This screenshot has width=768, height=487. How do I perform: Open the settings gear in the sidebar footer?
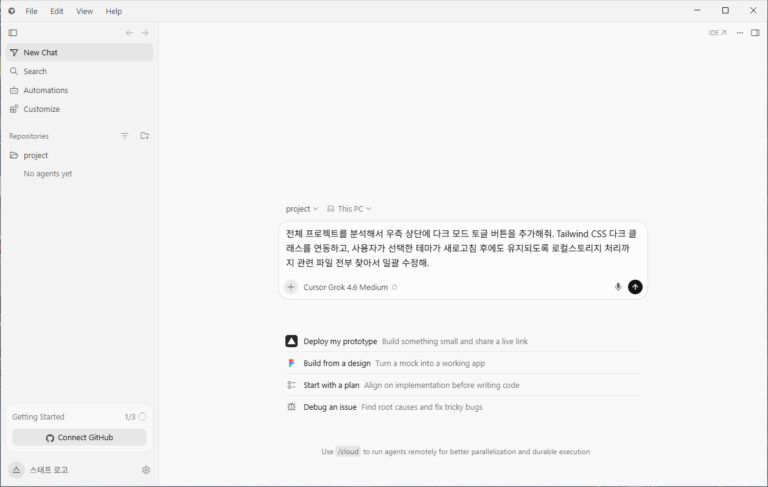145,470
